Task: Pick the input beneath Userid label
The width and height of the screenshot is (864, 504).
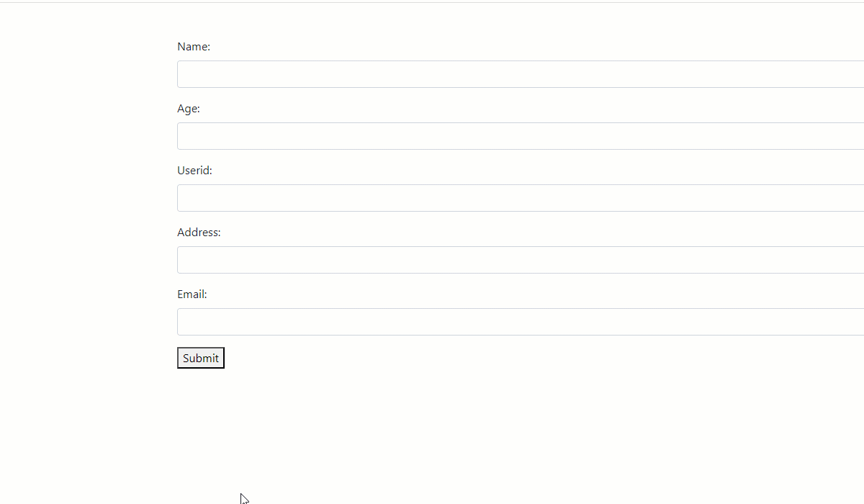Action: click(x=521, y=198)
